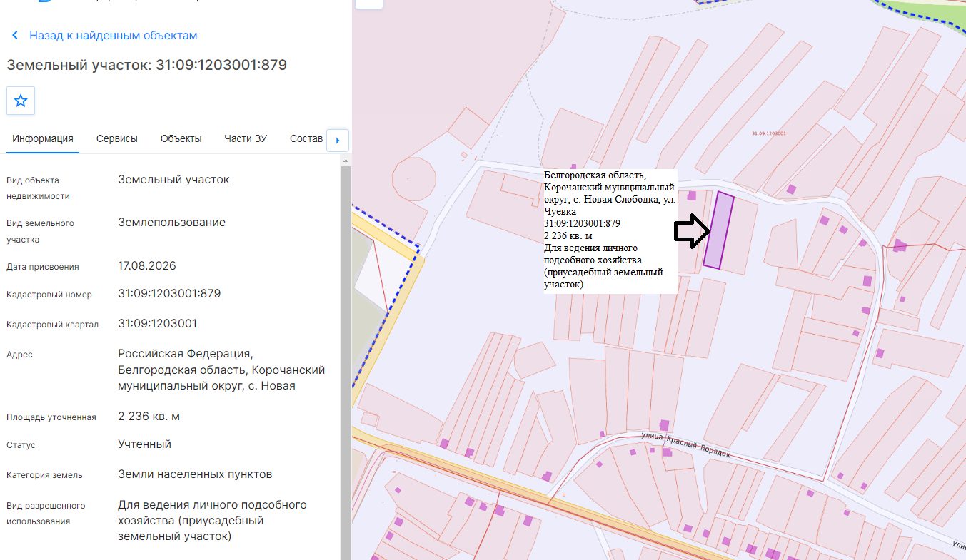This screenshot has width=966, height=560.
Task: Click the 'Дата присвоения' field label
Action: click(x=43, y=266)
